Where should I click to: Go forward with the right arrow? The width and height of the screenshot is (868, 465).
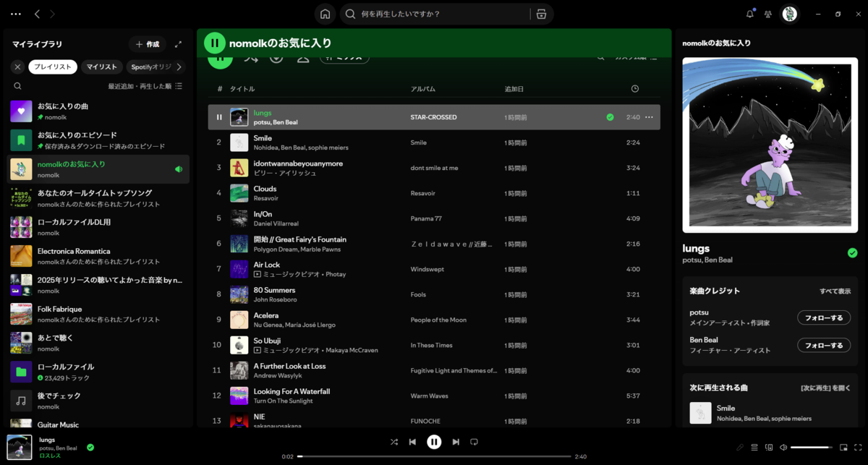coord(53,14)
